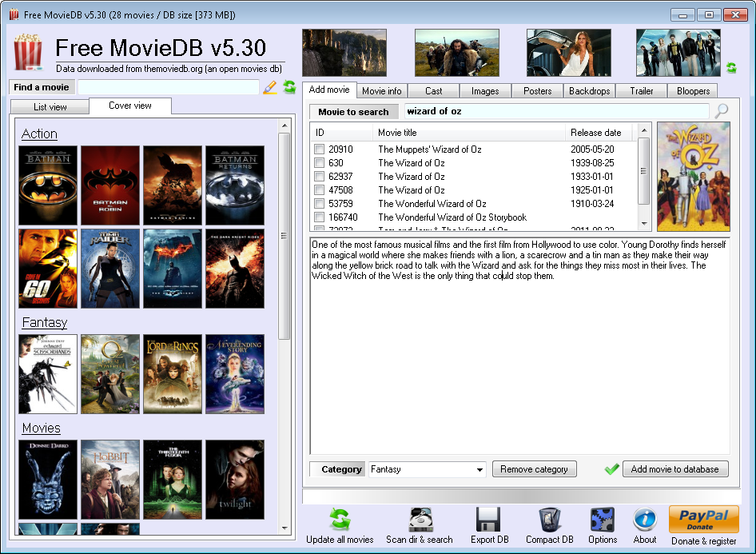Select the Edward Scissorhands cover
Viewport: 756px width, 554px height.
(48, 374)
